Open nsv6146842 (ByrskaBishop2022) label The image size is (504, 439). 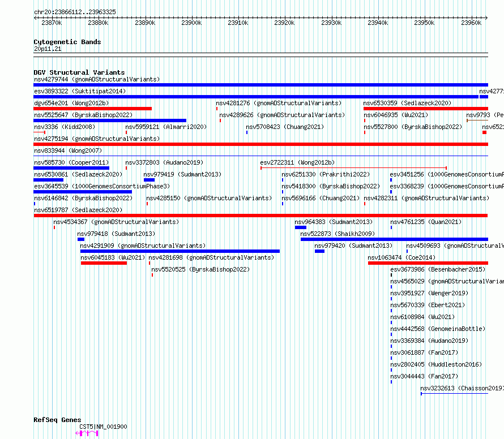pos(83,198)
